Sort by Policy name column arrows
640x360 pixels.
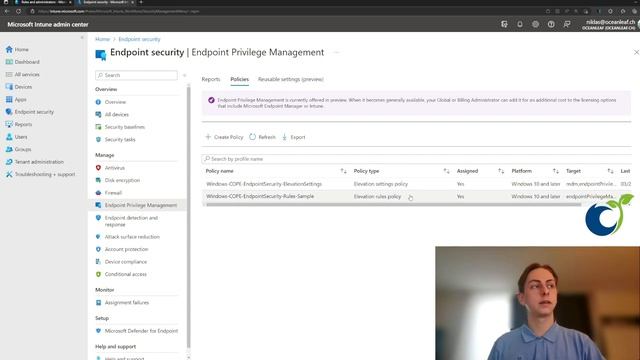coord(343,171)
